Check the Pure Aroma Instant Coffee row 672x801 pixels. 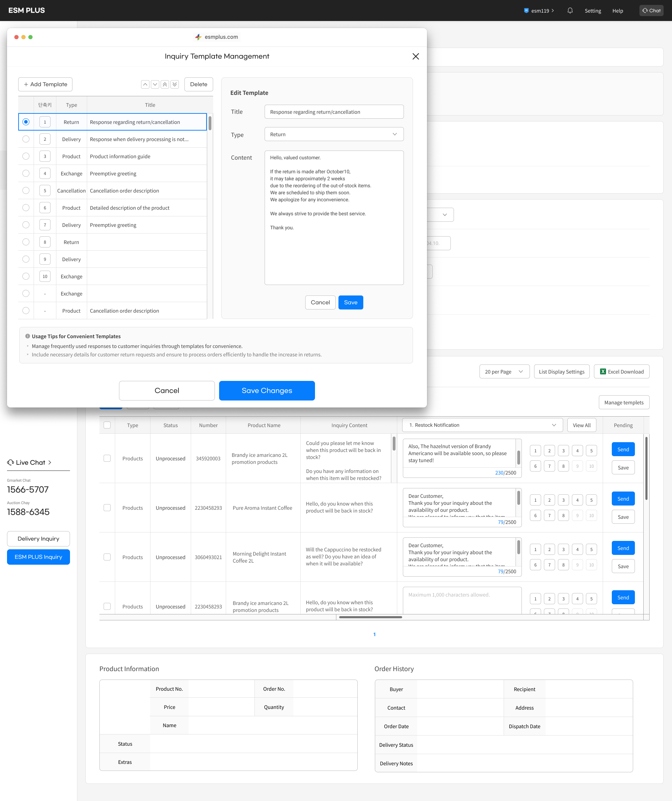coord(107,508)
